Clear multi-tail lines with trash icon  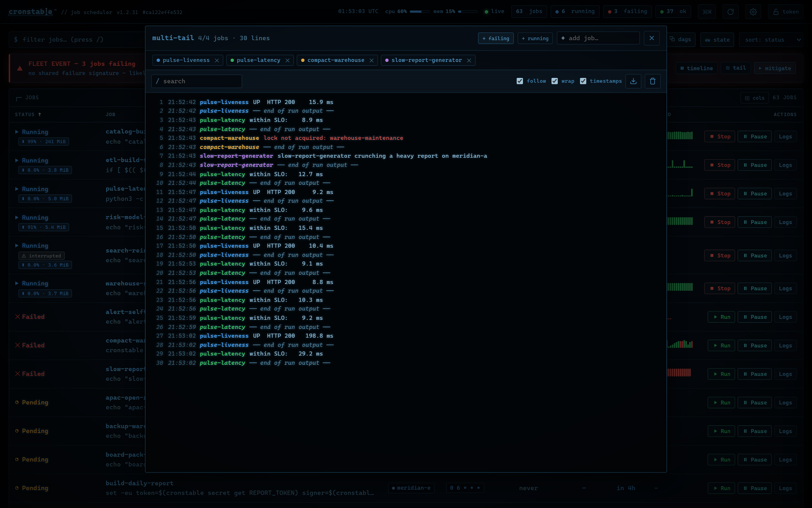tap(652, 81)
